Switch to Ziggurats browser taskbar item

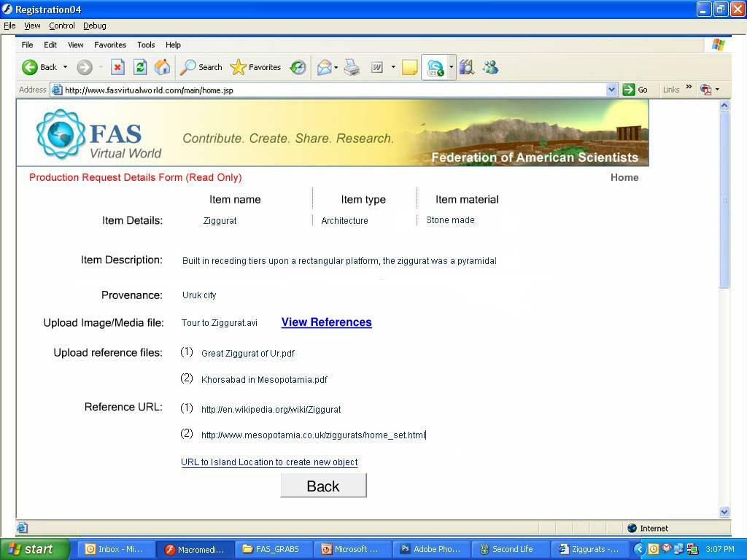pyautogui.click(x=589, y=549)
